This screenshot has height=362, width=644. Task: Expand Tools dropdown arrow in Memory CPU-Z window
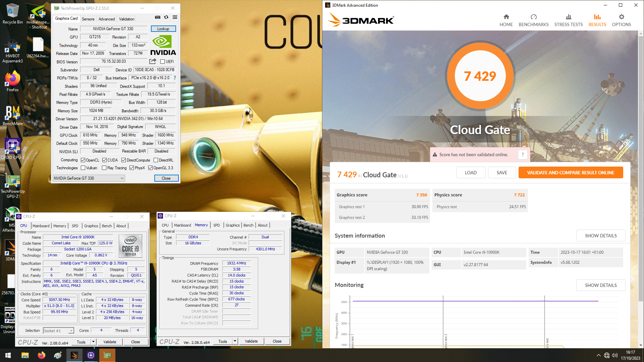pyautogui.click(x=235, y=341)
